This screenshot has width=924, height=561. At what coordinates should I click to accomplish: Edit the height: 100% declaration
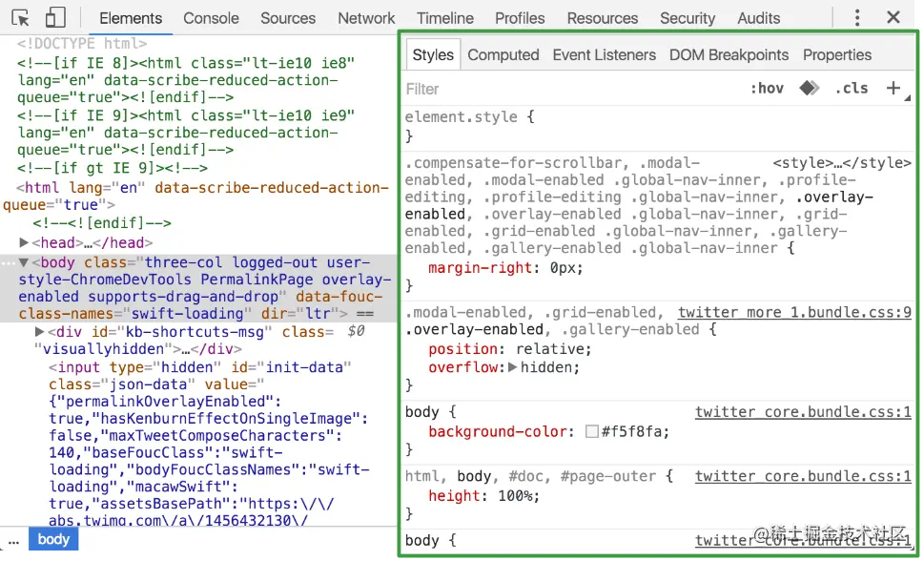pos(483,496)
